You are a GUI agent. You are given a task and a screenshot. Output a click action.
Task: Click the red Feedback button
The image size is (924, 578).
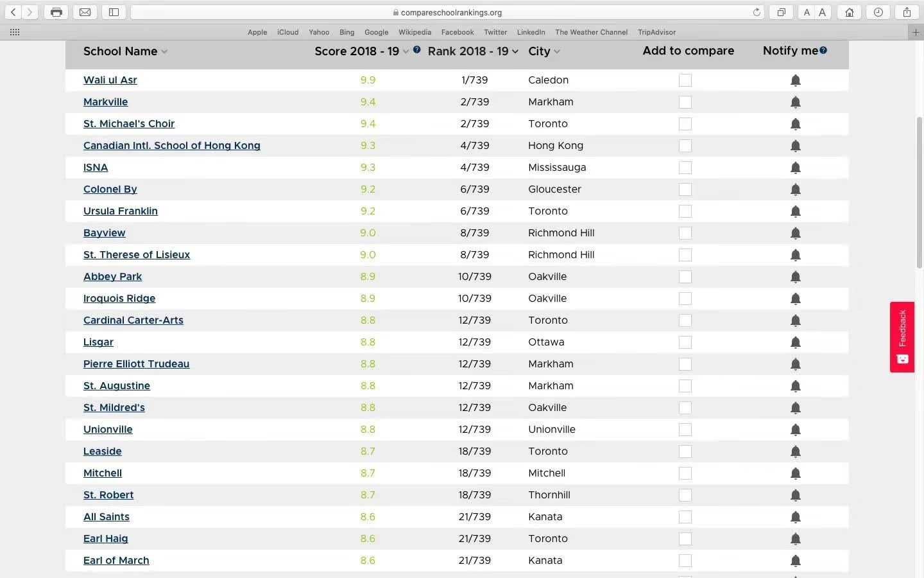(x=902, y=337)
